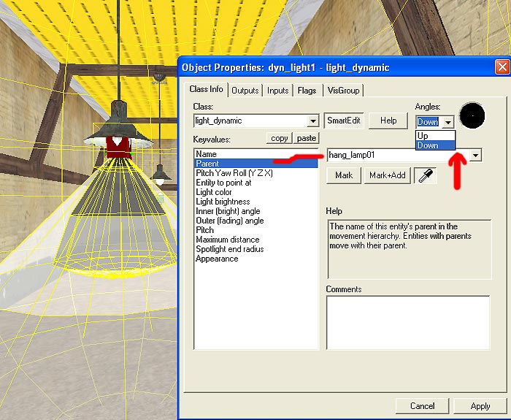Toggle the SmartEdit button

click(x=344, y=121)
